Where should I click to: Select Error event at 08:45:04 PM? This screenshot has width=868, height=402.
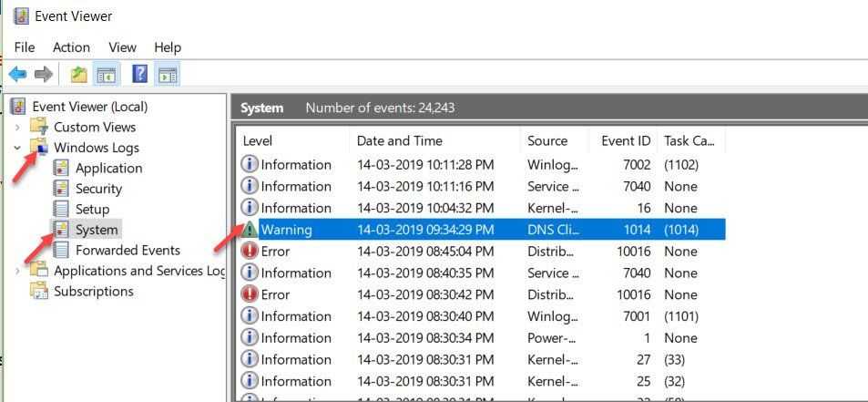click(x=482, y=252)
